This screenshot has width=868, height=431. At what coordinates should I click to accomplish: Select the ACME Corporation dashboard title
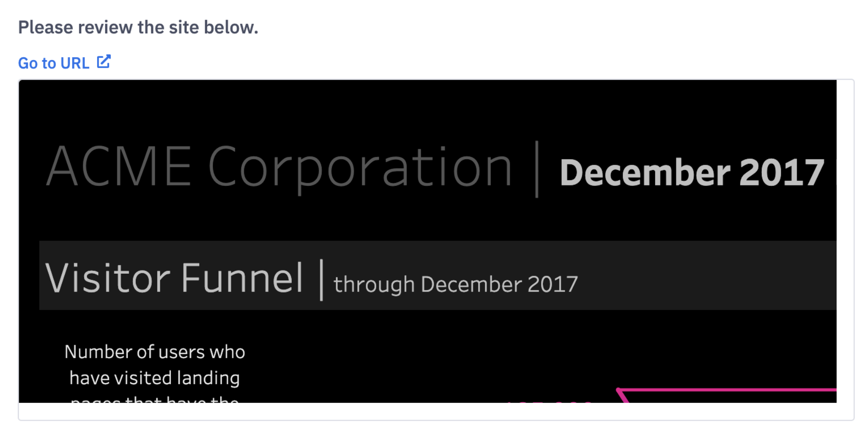279,167
